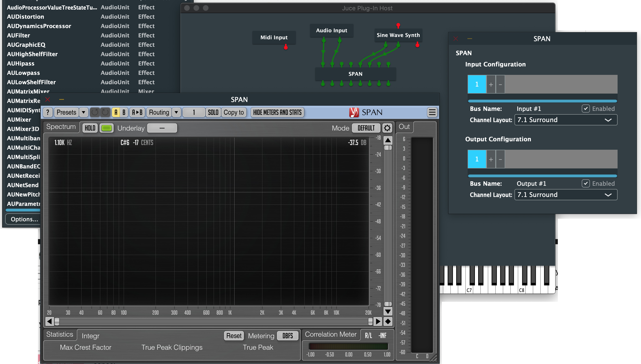Uncheck Enabled for Input #1 bus

tap(585, 109)
